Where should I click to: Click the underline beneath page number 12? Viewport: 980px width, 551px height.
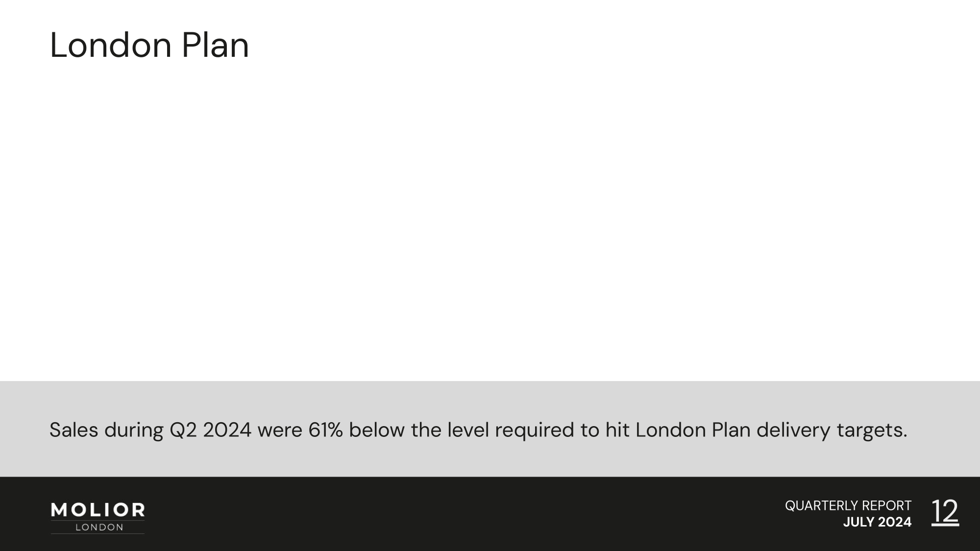click(945, 525)
